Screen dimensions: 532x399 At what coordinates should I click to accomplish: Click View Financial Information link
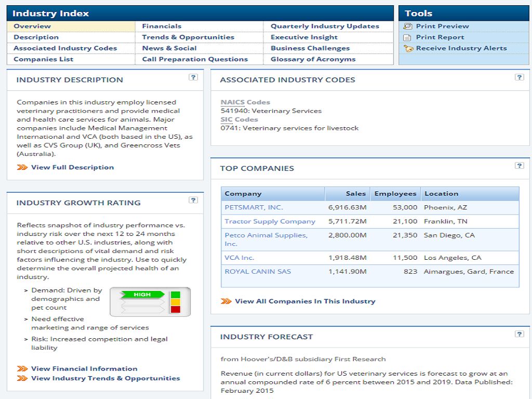84,369
